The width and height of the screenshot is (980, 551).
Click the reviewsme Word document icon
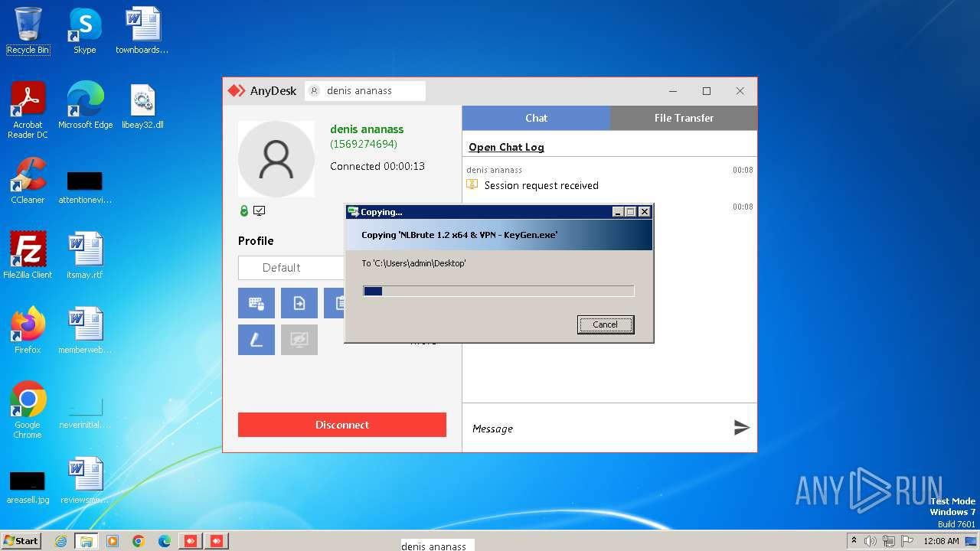pyautogui.click(x=85, y=481)
